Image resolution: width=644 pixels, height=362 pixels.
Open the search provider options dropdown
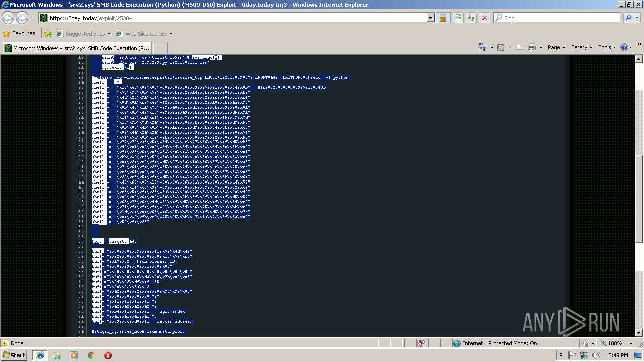tap(637, 18)
